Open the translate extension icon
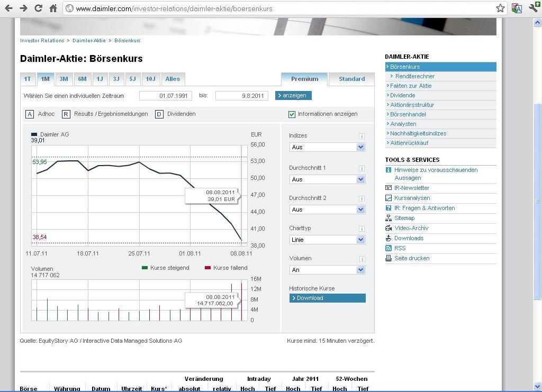Screen dimensions: 542x392 coord(517,8)
